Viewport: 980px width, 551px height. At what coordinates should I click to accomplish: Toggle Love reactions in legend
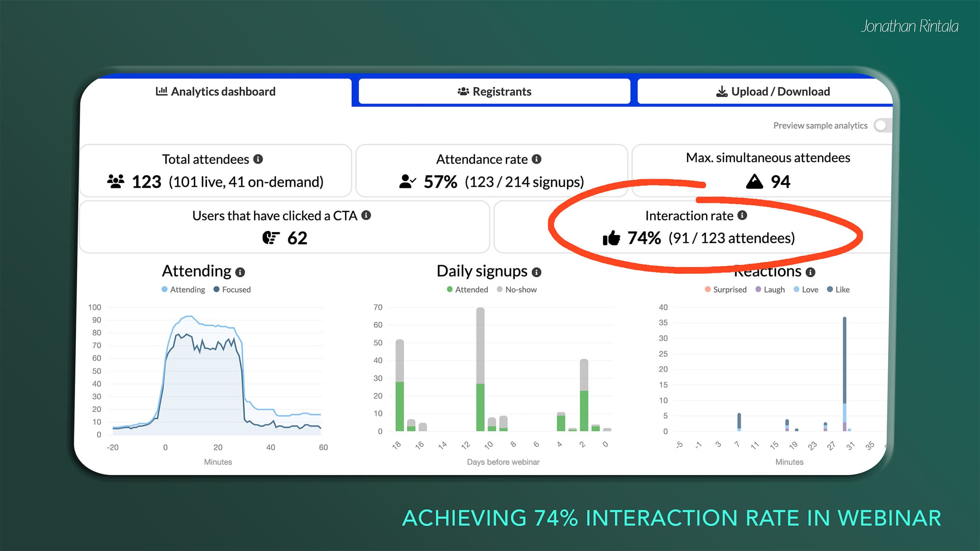click(x=806, y=290)
